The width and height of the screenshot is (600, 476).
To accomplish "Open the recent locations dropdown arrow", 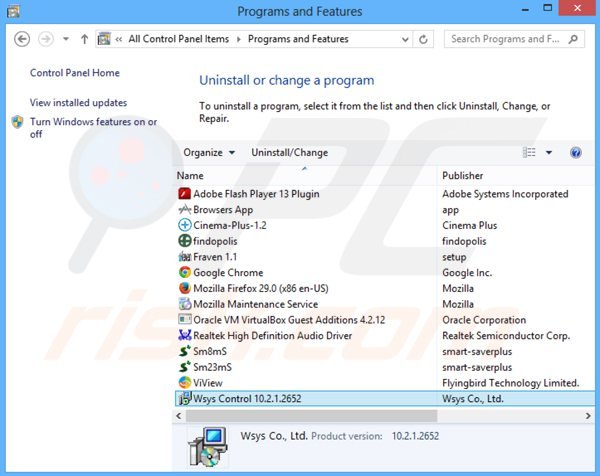I will click(66, 39).
